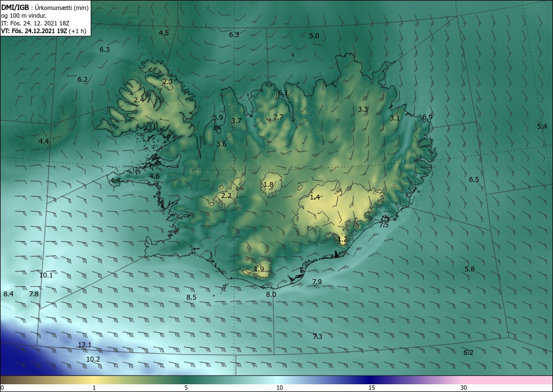Click the 'DMI/IGB : Úrkomumætti (mm)' title line

pyautogui.click(x=45, y=7)
